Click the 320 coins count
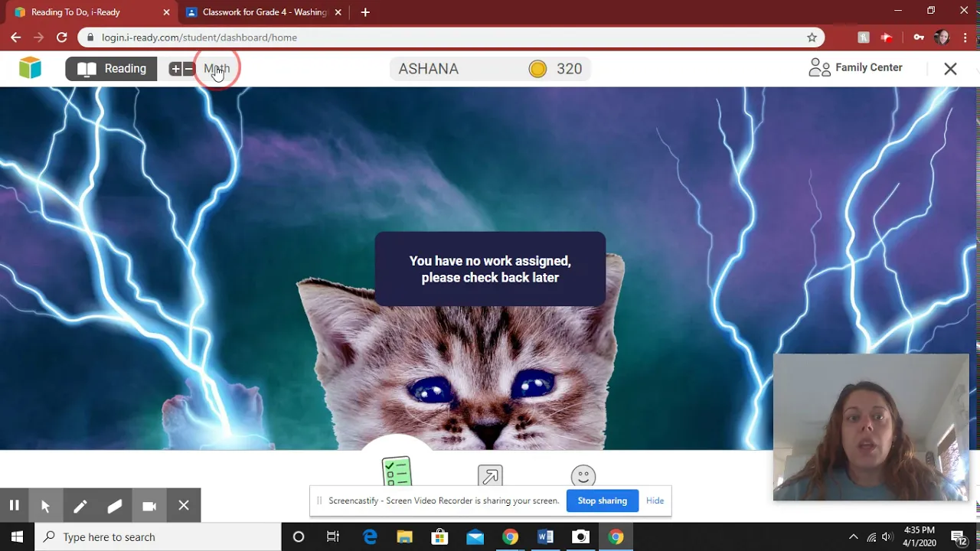Screen dimensions: 980x551 (569, 69)
